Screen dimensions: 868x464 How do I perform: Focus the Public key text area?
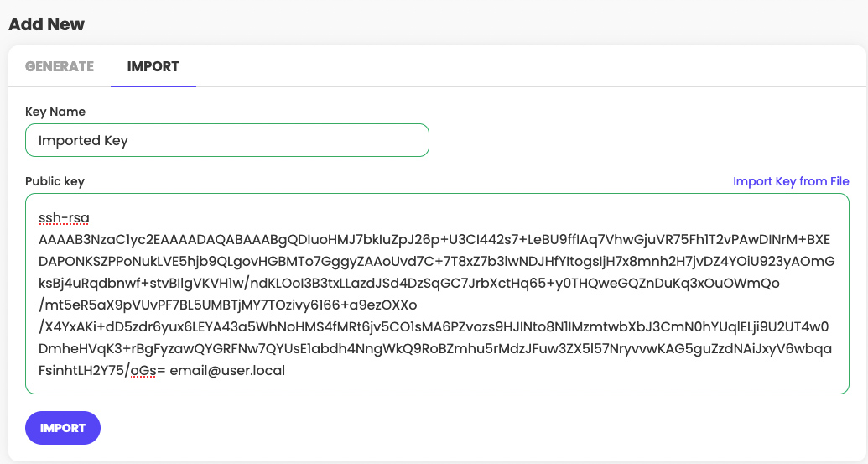point(437,294)
